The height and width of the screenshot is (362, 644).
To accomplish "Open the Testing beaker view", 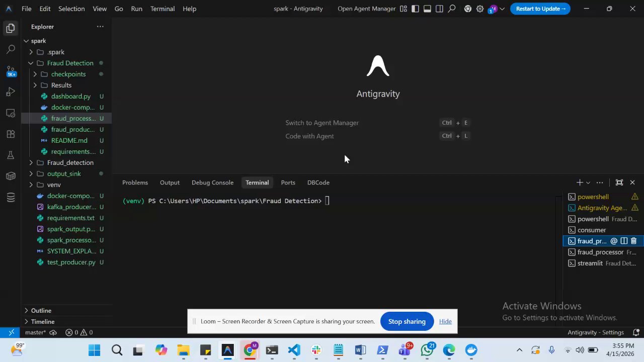I will pyautogui.click(x=11, y=155).
